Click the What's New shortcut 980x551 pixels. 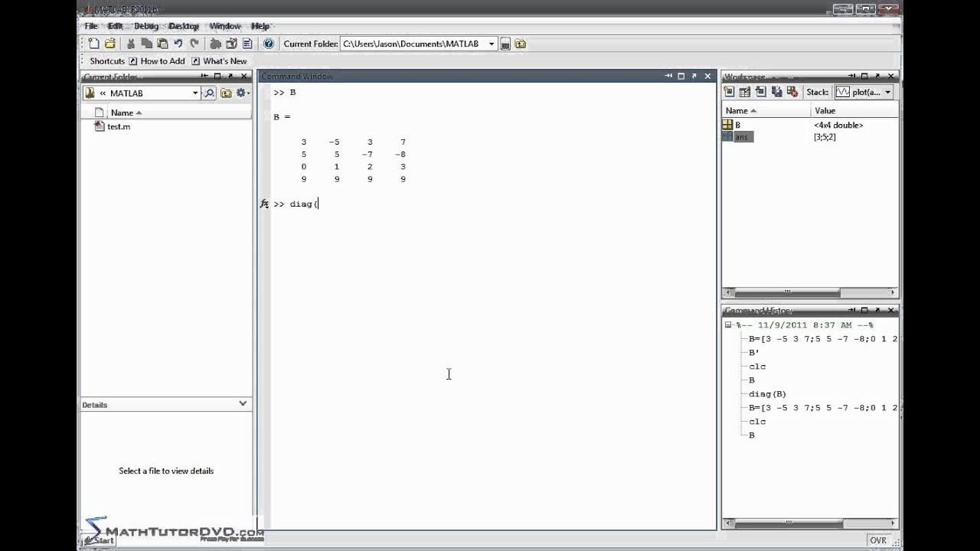(x=219, y=61)
